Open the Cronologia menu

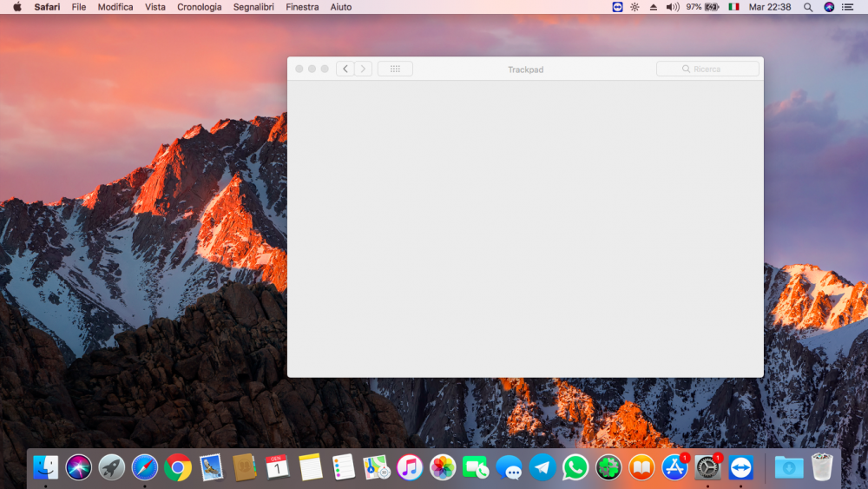(200, 7)
